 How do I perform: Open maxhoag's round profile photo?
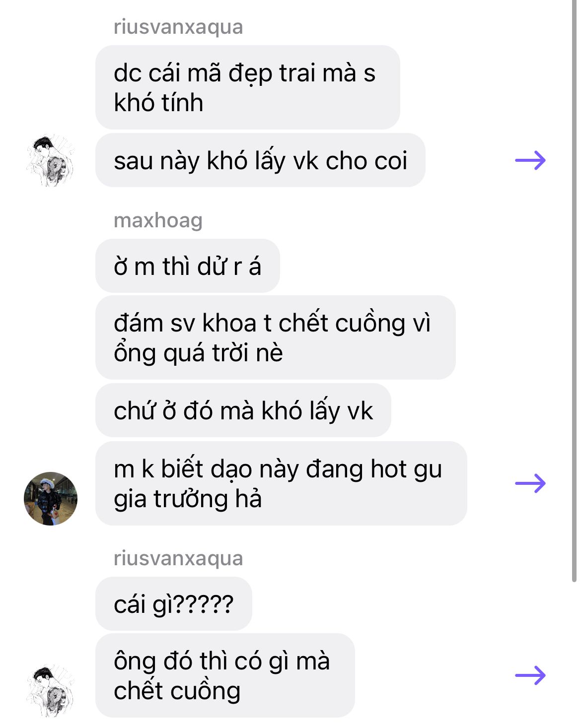point(51,498)
